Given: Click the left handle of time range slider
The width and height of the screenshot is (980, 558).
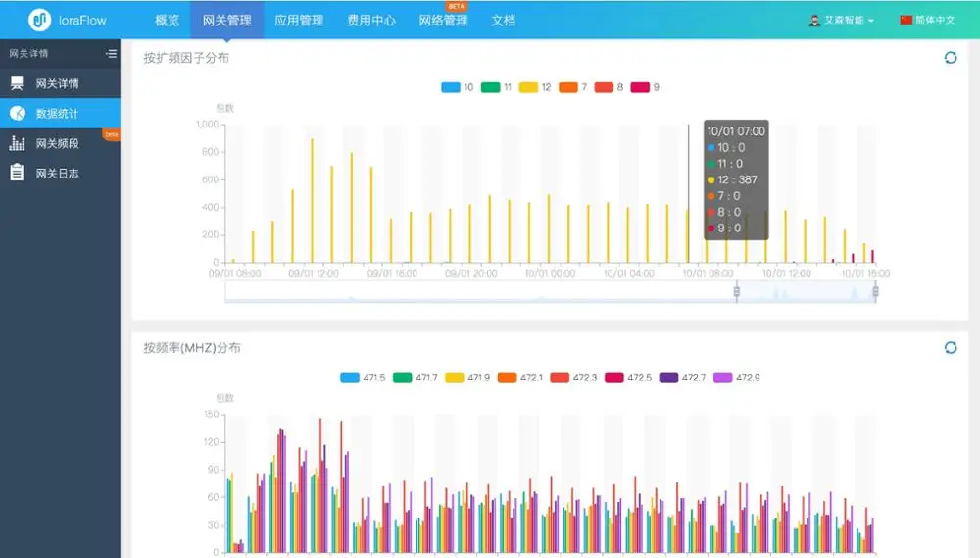Looking at the screenshot, I should tap(737, 291).
